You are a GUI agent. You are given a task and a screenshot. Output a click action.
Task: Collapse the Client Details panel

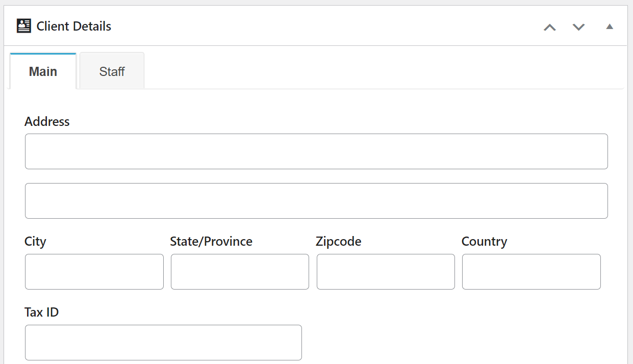pos(609,27)
